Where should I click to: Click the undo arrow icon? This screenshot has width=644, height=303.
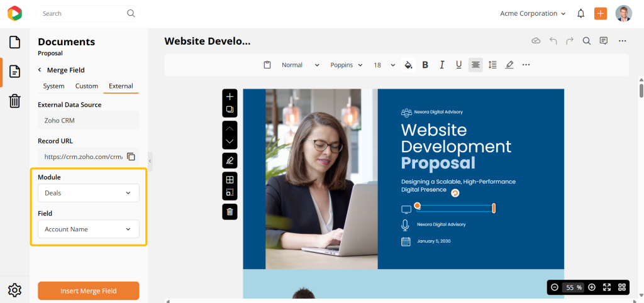pos(553,41)
